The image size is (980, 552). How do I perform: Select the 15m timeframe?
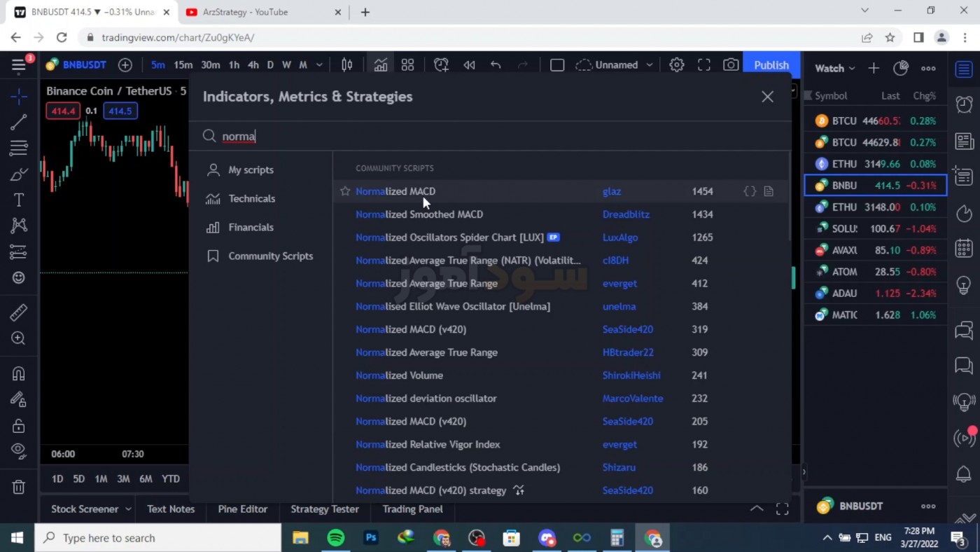183,65
